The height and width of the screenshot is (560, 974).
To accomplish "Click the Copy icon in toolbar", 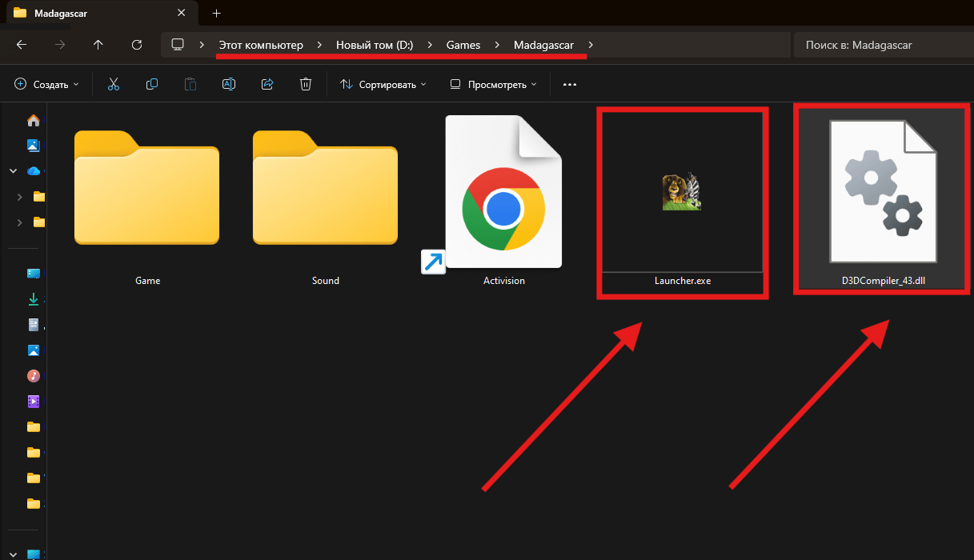I will 151,84.
